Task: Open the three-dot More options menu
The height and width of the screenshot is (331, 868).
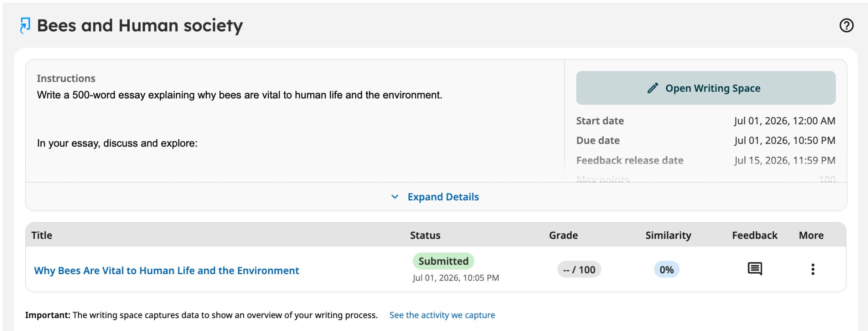Action: click(x=812, y=269)
